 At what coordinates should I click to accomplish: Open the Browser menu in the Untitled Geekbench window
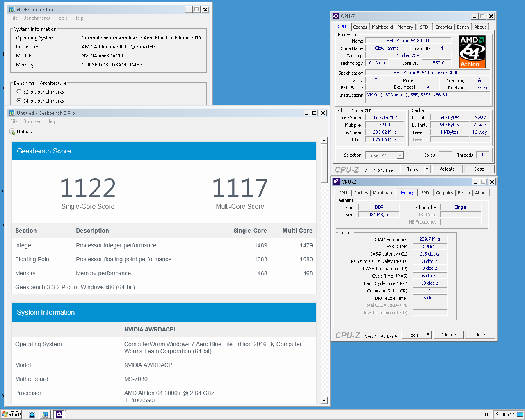click(x=32, y=121)
